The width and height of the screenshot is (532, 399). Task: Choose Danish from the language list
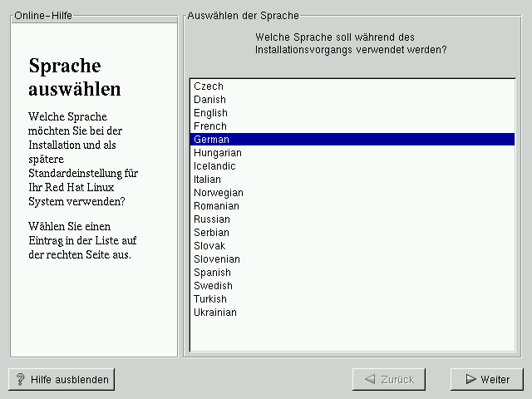[x=209, y=100]
